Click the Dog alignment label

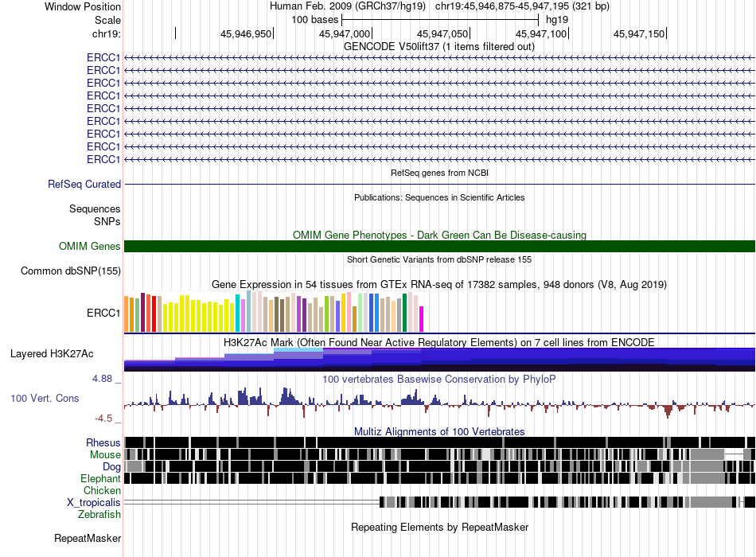pyautogui.click(x=111, y=466)
